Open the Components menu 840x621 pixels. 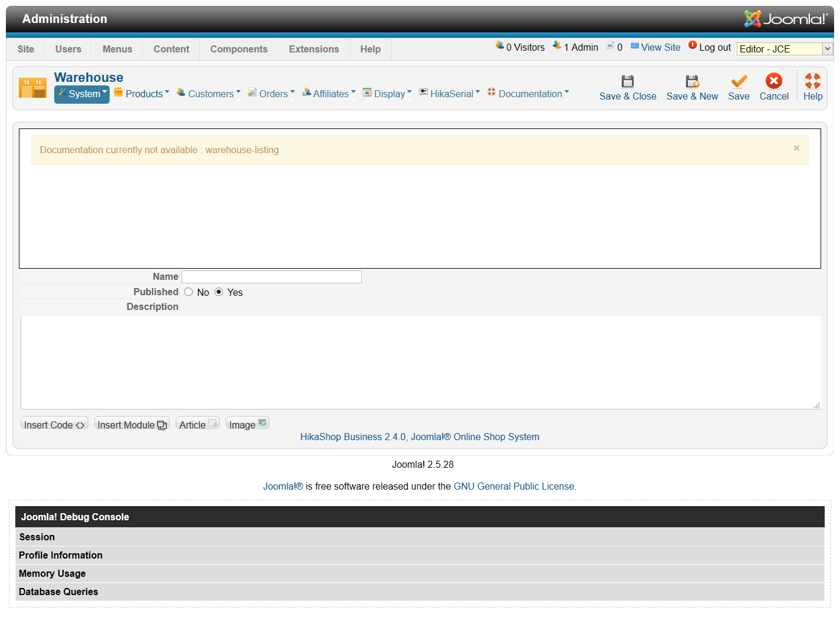(x=239, y=49)
